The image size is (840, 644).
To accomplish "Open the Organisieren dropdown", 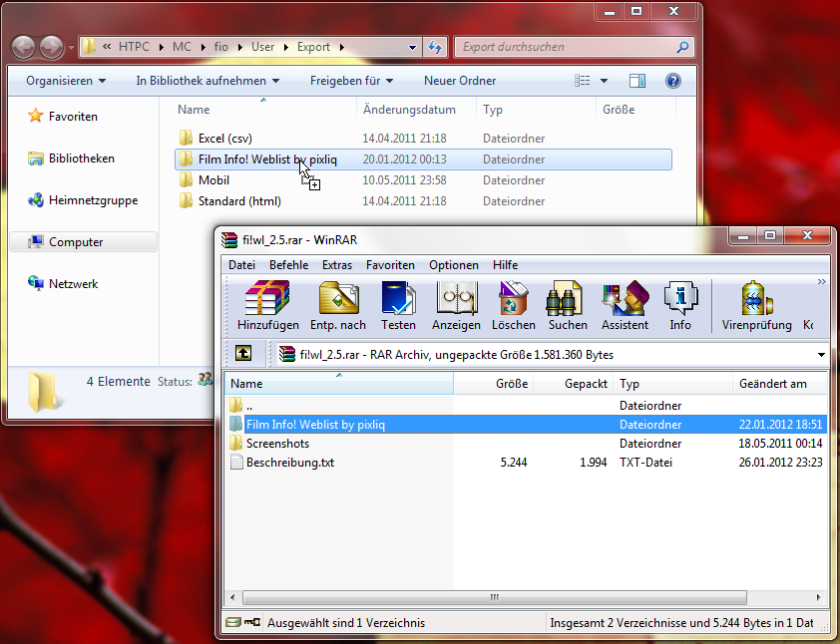I will click(x=66, y=81).
